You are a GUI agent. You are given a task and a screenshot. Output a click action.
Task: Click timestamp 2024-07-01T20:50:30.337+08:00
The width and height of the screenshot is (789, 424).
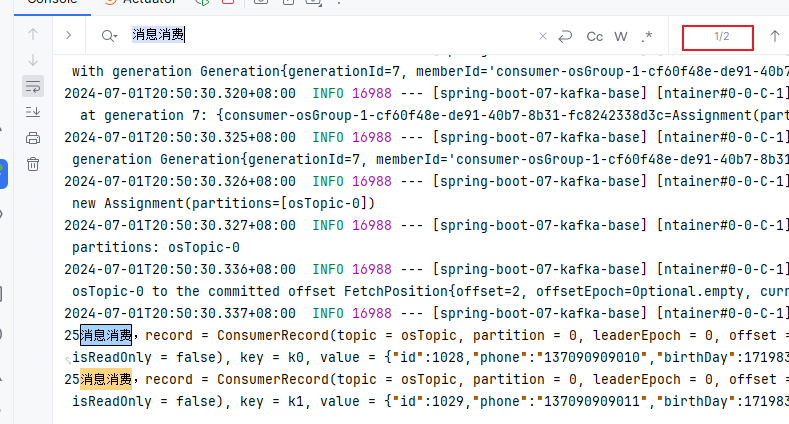[x=180, y=313]
